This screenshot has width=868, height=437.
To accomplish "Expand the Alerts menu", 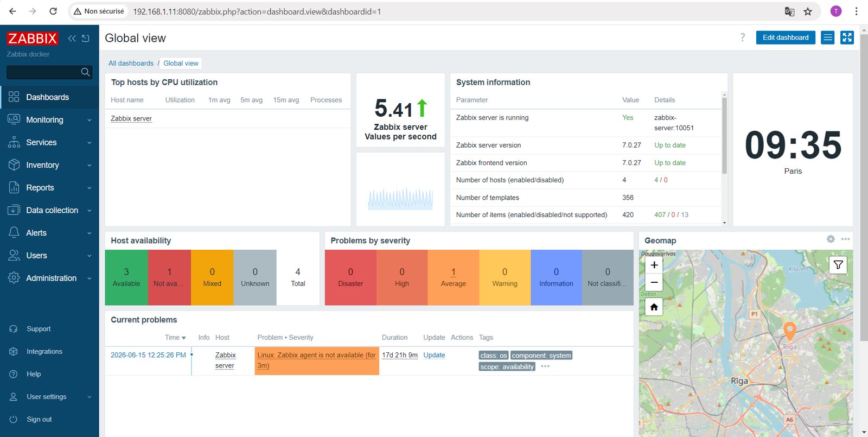I will point(49,233).
